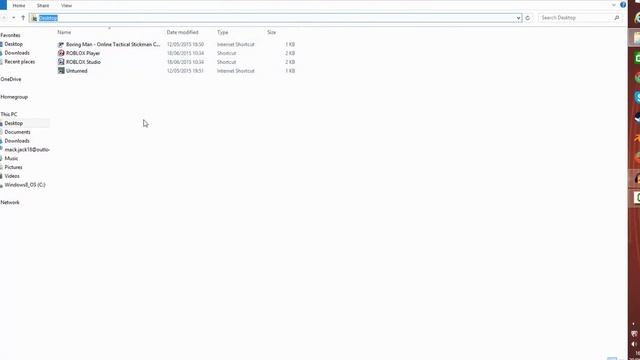Open Downloads under This PC
Viewport: 640px width, 360px height.
17,141
